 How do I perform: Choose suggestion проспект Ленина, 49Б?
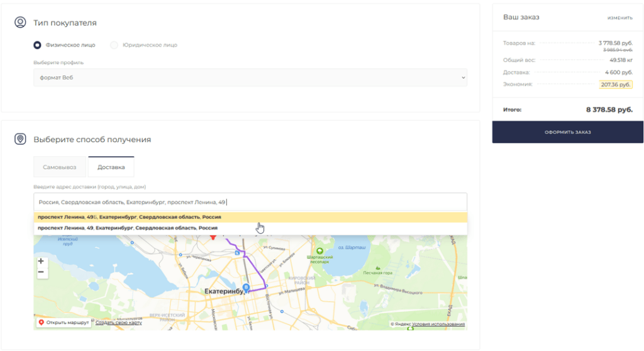point(250,217)
